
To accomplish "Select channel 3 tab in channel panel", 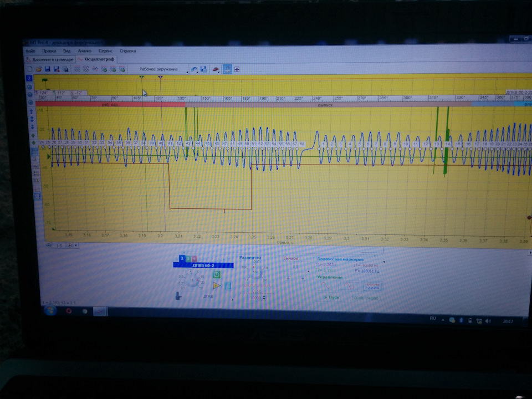I will (188, 259).
